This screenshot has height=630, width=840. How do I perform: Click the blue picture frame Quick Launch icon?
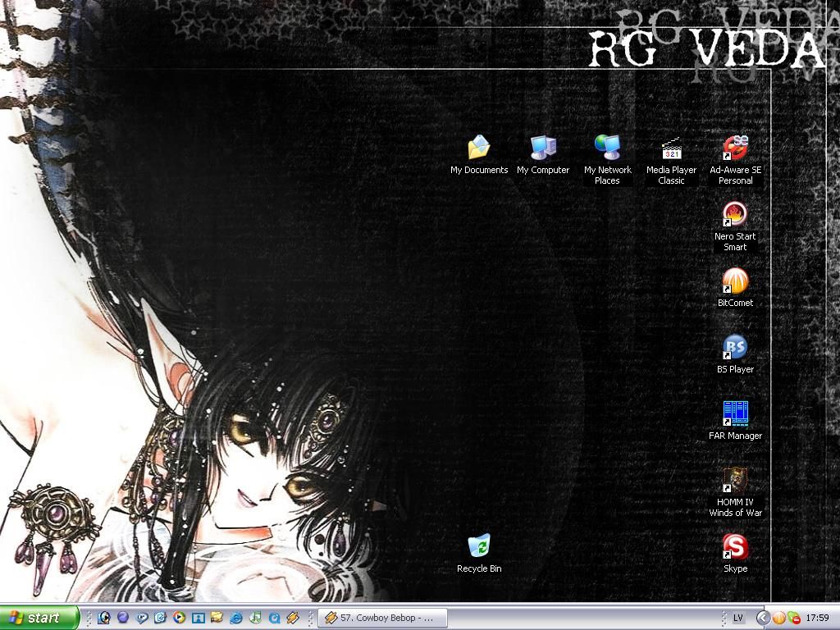(x=199, y=618)
